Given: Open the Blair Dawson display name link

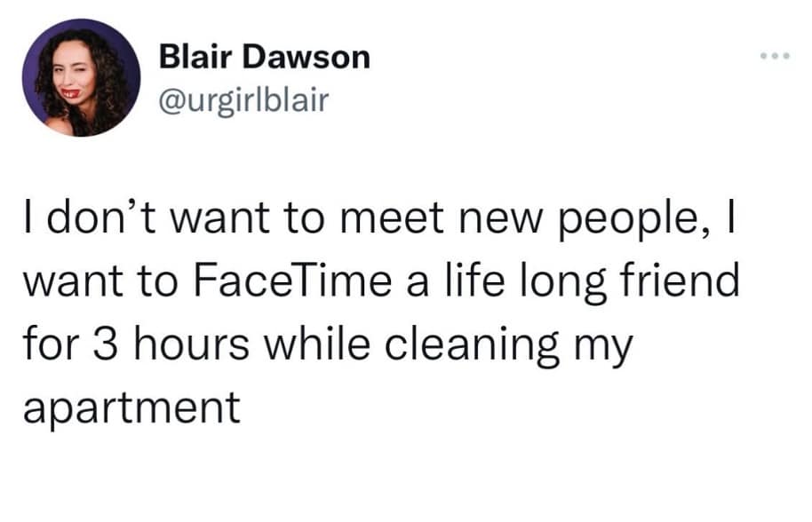Looking at the screenshot, I should pyautogui.click(x=263, y=58).
